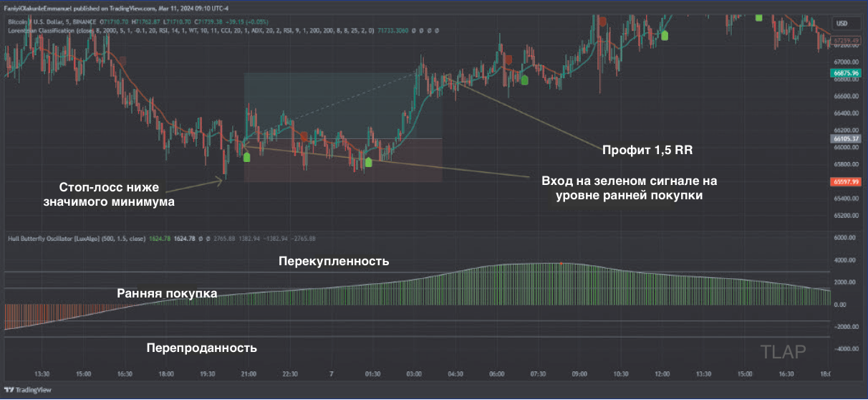
Task: Click the day 7 date label on time axis
Action: pos(331,373)
